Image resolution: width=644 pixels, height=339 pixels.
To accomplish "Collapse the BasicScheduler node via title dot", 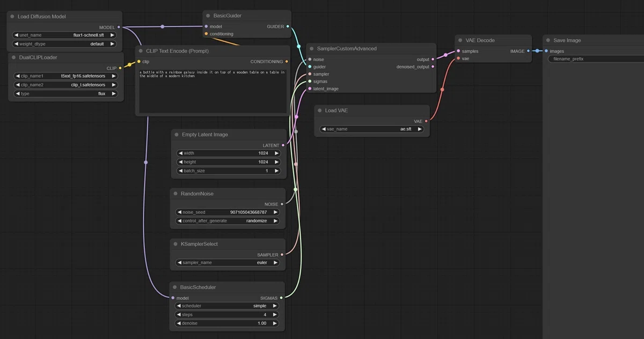I will pos(174,288).
